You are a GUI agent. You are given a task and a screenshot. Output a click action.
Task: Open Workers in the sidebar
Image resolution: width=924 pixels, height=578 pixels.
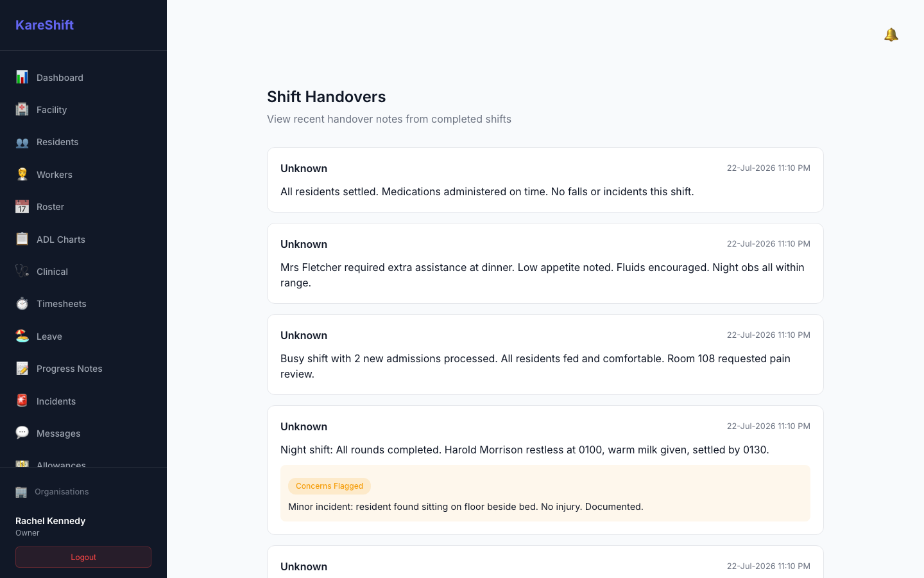(83, 175)
